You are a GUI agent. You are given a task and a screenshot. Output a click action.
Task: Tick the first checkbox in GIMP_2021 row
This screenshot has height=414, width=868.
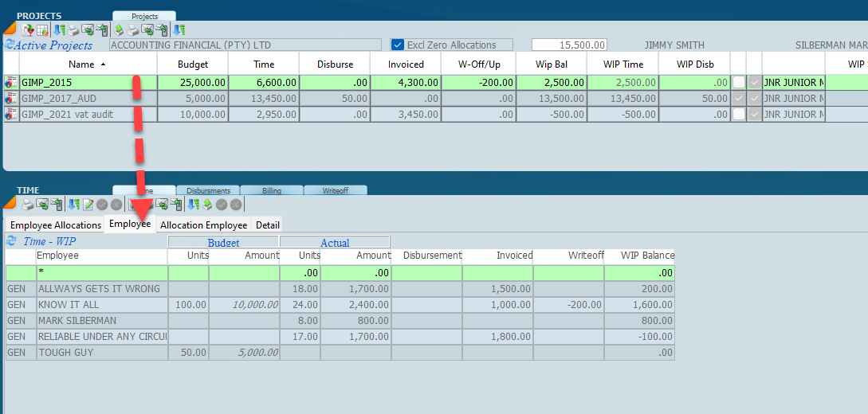pos(739,114)
